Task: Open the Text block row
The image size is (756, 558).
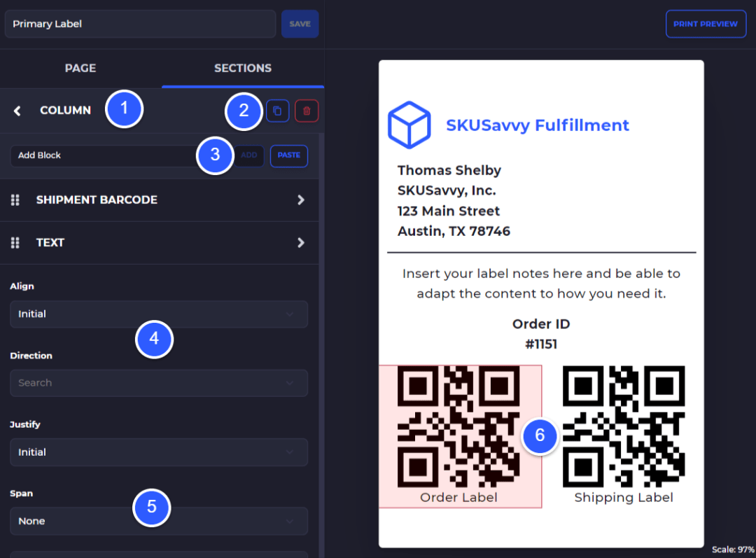Action: 159,242
